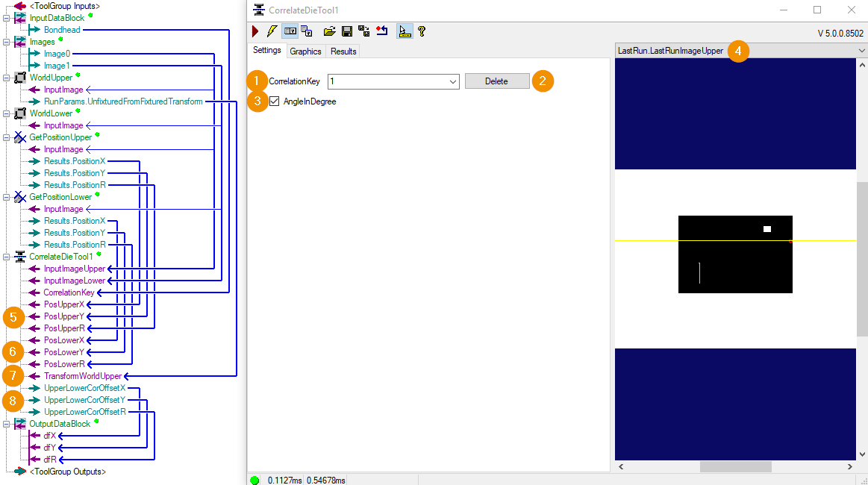Click the Delete button

click(496, 81)
